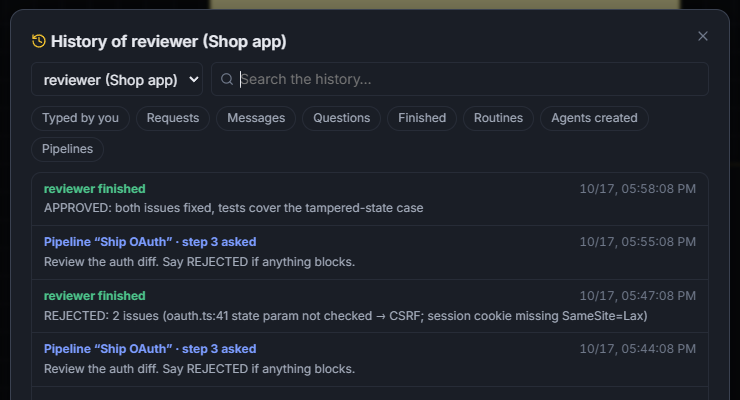Screen dimensions: 740x400
Task: Focus the Search the history field
Action: (x=460, y=79)
